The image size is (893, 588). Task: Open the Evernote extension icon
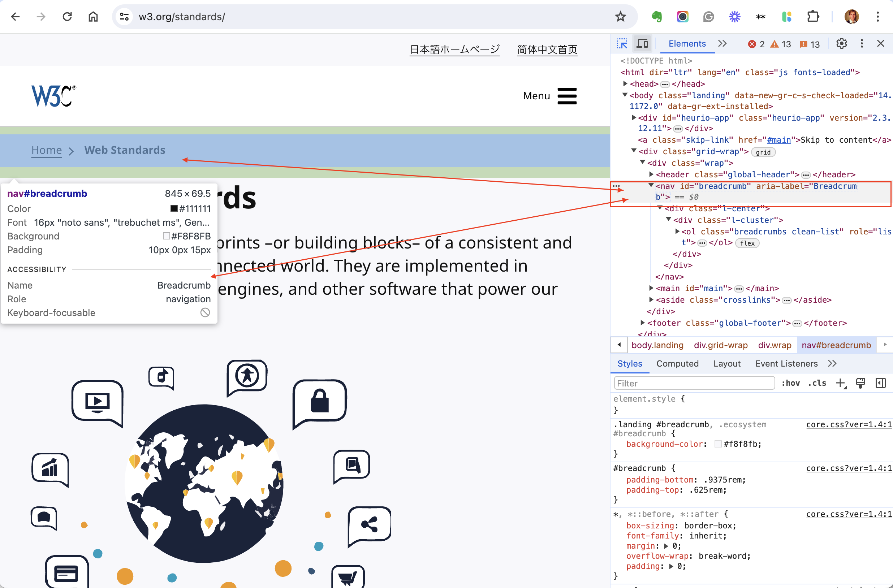pos(657,17)
